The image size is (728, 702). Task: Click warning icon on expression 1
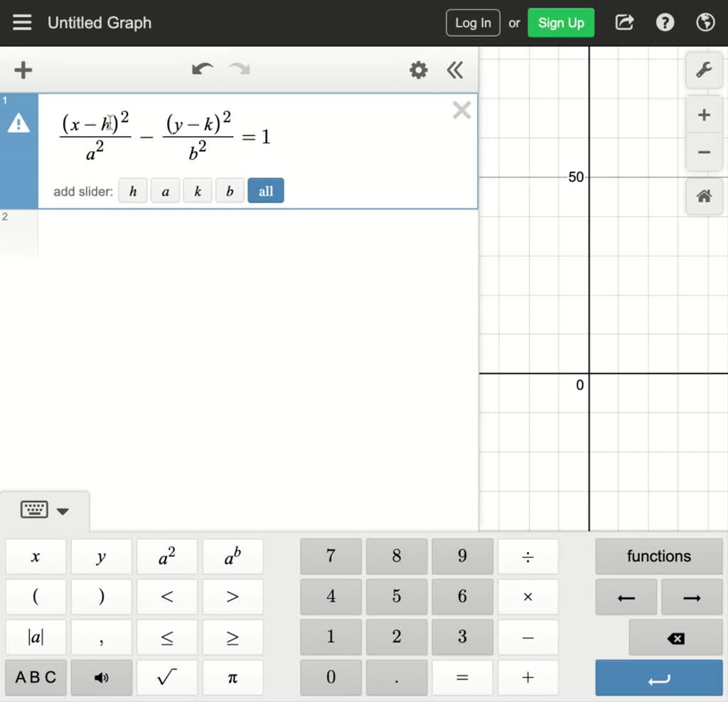pyautogui.click(x=18, y=124)
